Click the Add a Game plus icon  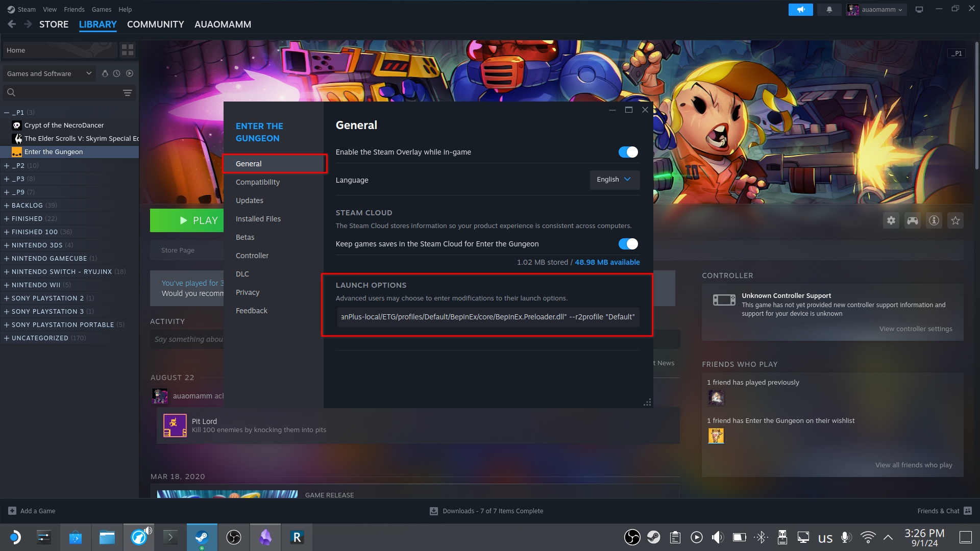[12, 511]
